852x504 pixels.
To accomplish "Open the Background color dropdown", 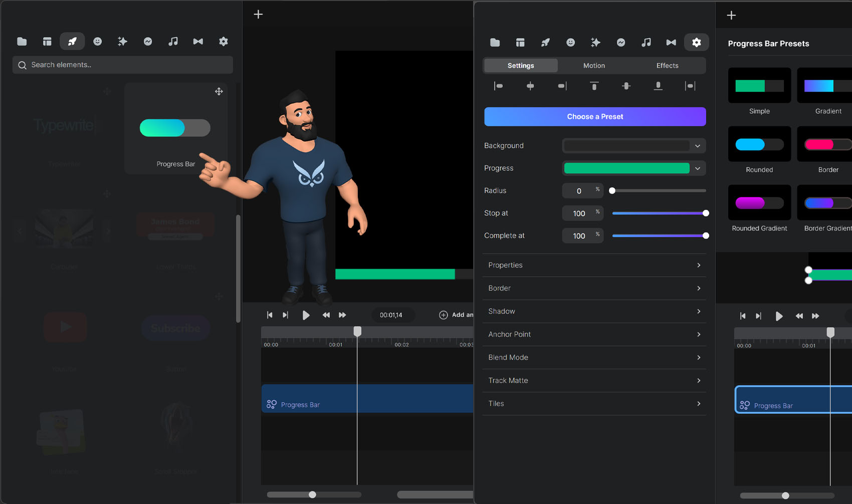I will (x=633, y=146).
